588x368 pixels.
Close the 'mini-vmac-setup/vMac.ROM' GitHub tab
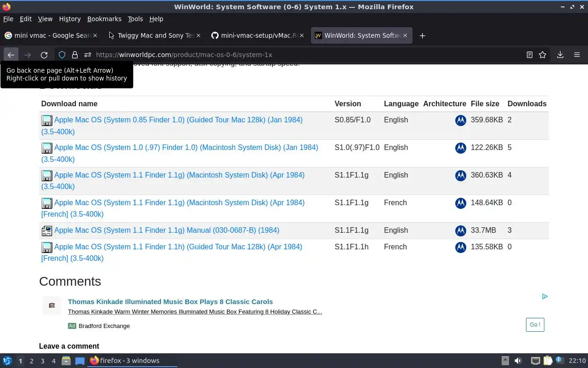pos(302,35)
